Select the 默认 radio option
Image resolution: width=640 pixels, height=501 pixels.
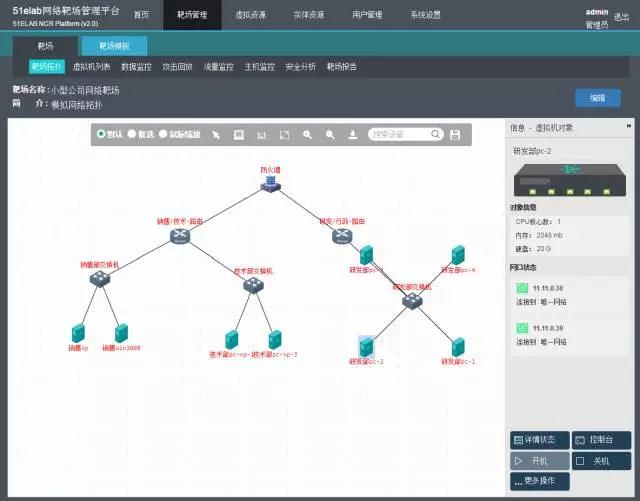(x=101, y=134)
